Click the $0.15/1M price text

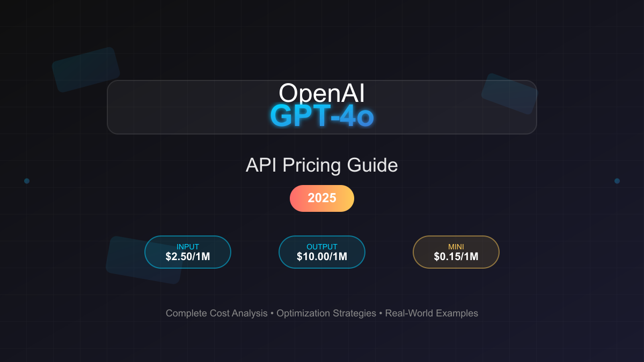(x=456, y=257)
